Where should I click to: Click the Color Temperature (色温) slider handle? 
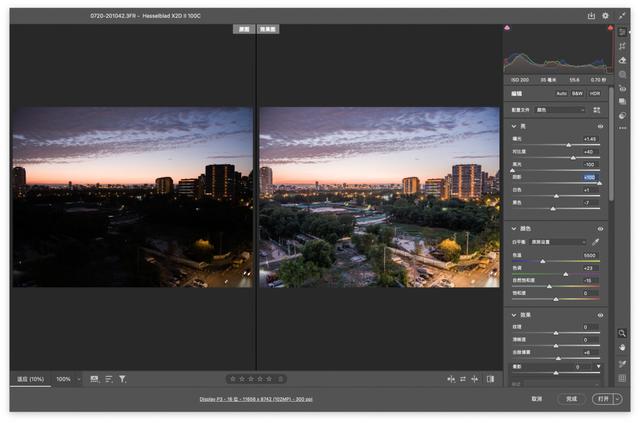coord(543,261)
